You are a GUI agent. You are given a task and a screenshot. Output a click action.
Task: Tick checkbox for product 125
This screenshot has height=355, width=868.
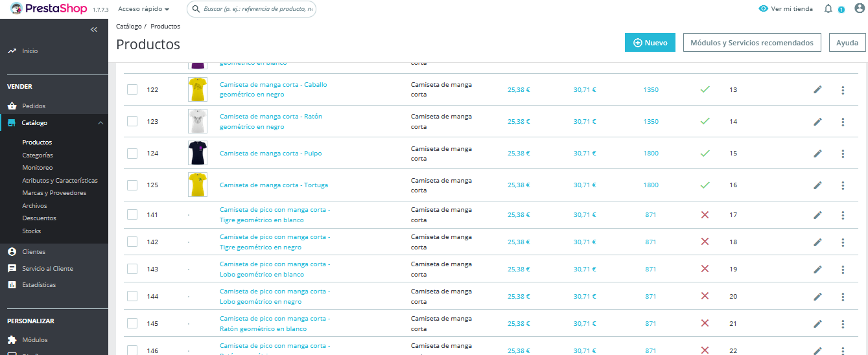pyautogui.click(x=132, y=185)
